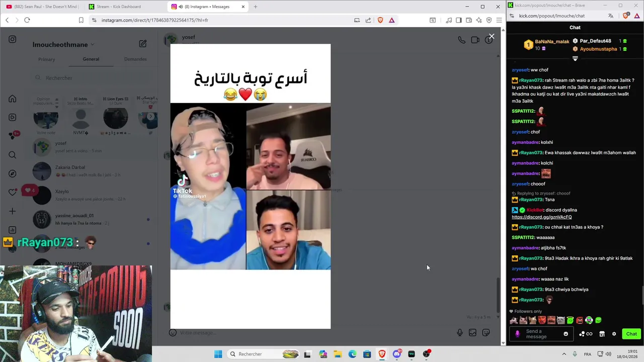
Task: Show hidden system tray icons chevron
Action: (563, 354)
